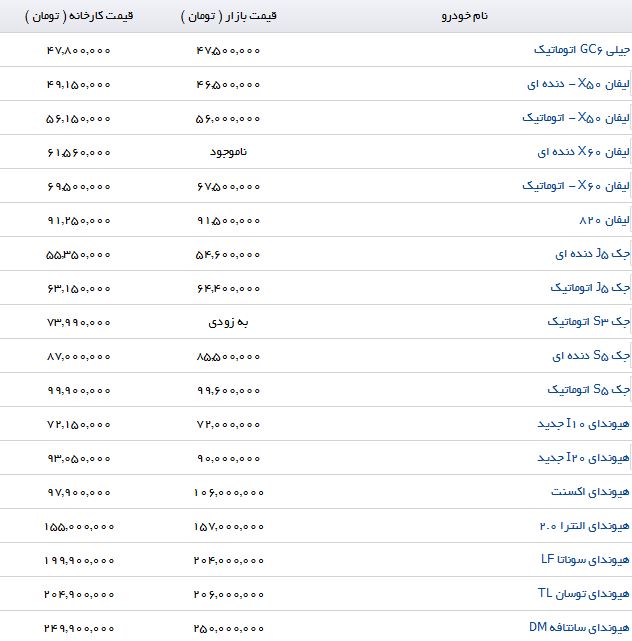This screenshot has width=632, height=641.
Task: Open the هیوندای I۱۰ جدید link
Action: point(583,424)
